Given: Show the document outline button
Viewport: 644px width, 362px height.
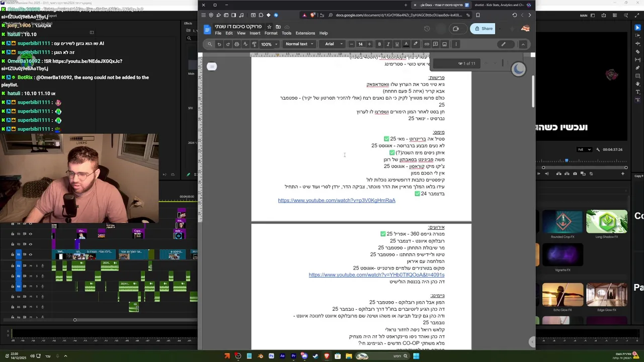Looking at the screenshot, I should [212, 66].
